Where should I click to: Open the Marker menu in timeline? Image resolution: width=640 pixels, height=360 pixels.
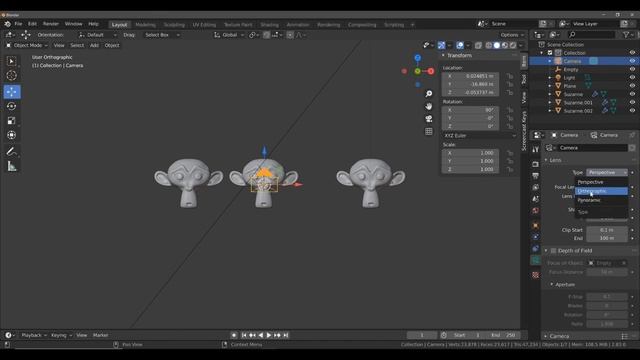pyautogui.click(x=100, y=335)
